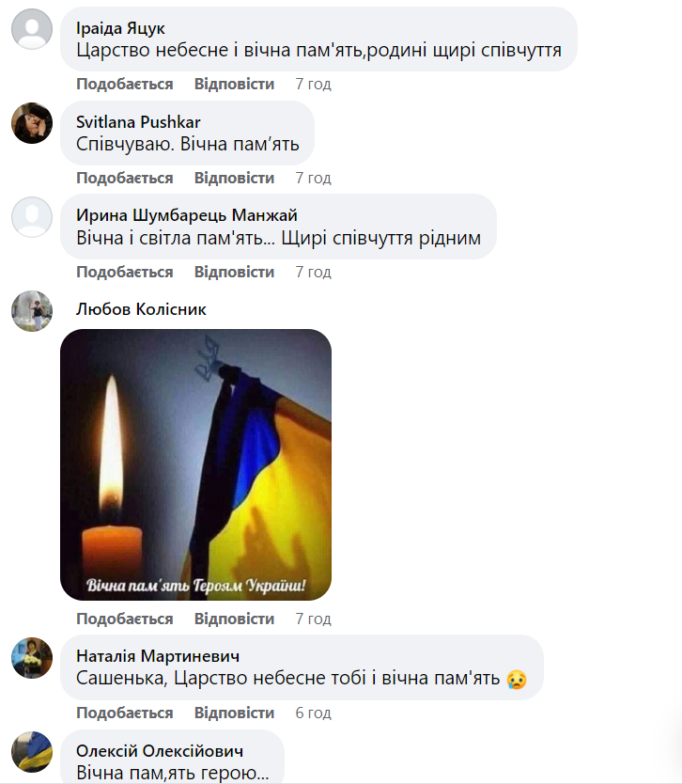Click Олексій Олексійович's flag avatar
This screenshot has height=784, width=682.
click(32, 752)
